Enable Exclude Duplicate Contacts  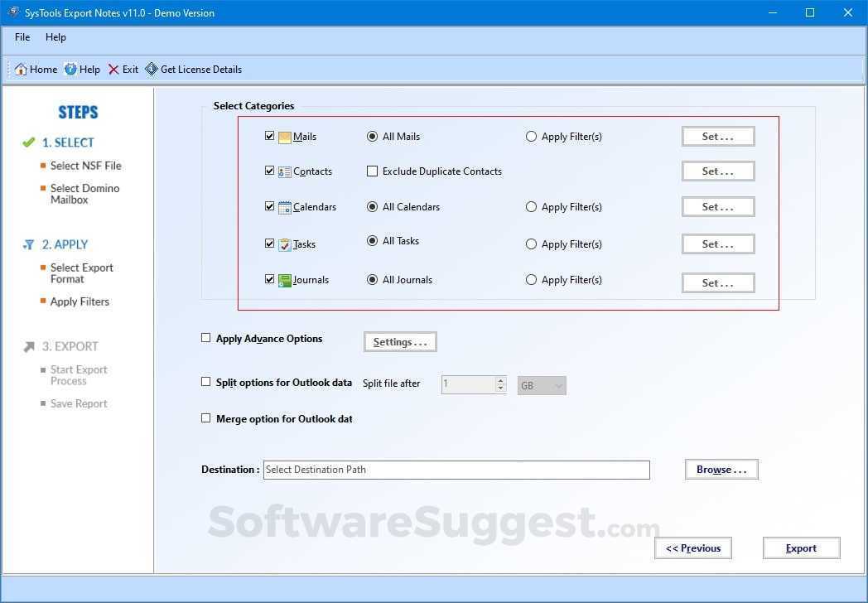pos(373,171)
